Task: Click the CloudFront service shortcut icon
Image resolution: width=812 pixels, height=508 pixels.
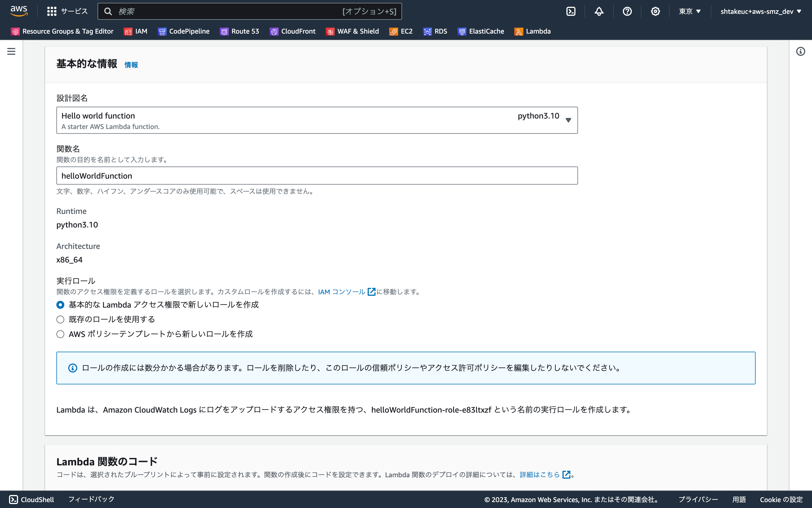Action: pos(274,32)
